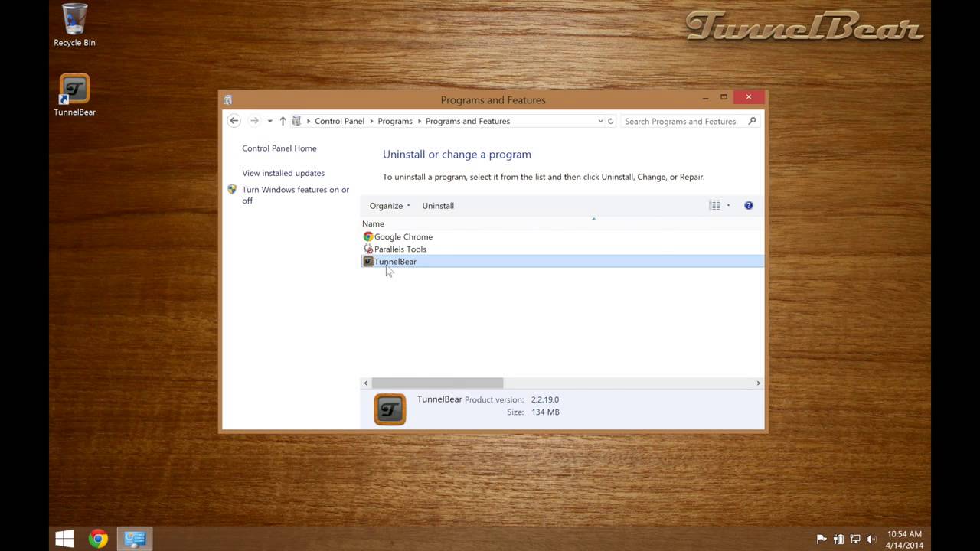Open the Windows Start button

point(64,539)
